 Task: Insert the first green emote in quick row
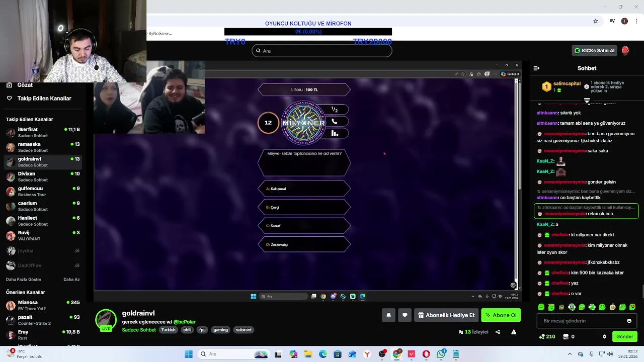click(541, 307)
